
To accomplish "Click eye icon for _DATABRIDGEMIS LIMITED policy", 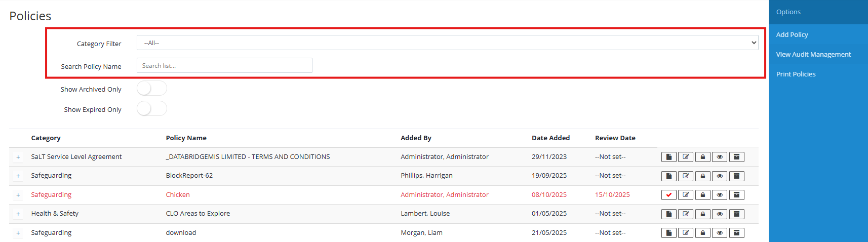I will pyautogui.click(x=719, y=157).
